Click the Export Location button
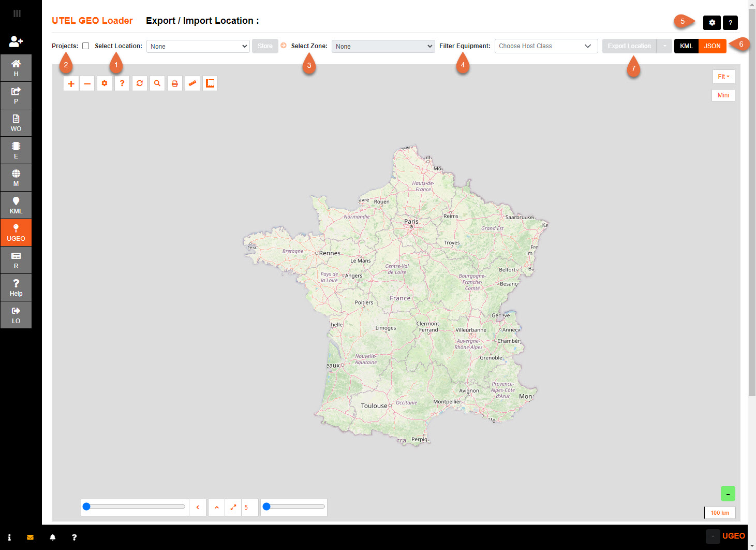 point(629,46)
